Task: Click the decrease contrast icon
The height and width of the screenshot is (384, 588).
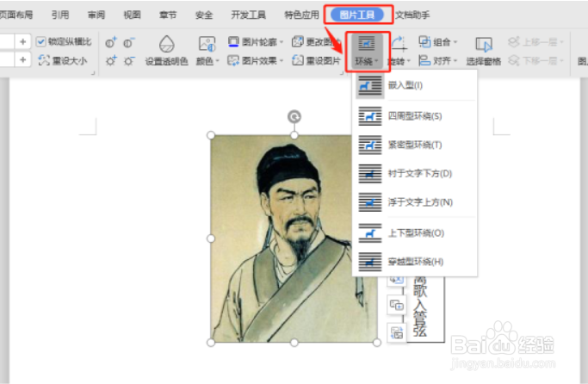Action: tap(129, 43)
